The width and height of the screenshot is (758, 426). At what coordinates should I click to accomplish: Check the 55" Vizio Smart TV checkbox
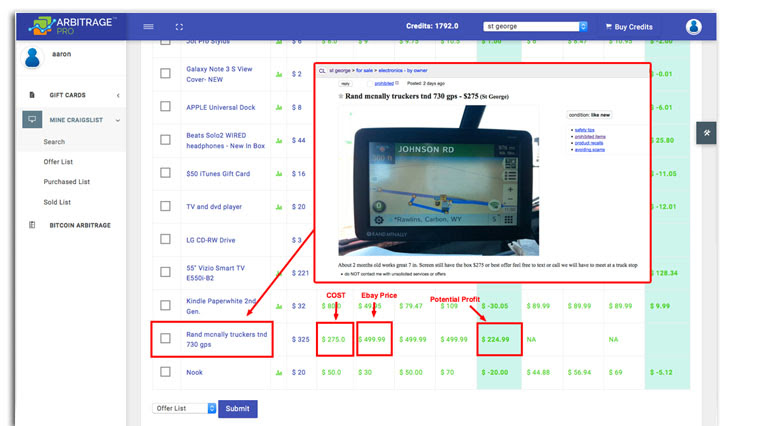[x=165, y=272]
